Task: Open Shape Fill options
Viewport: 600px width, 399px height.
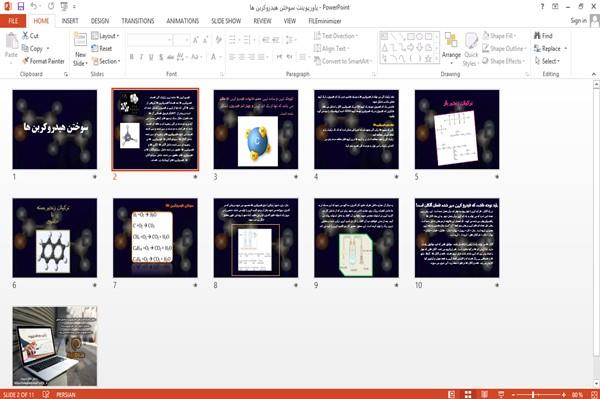Action: click(x=499, y=36)
